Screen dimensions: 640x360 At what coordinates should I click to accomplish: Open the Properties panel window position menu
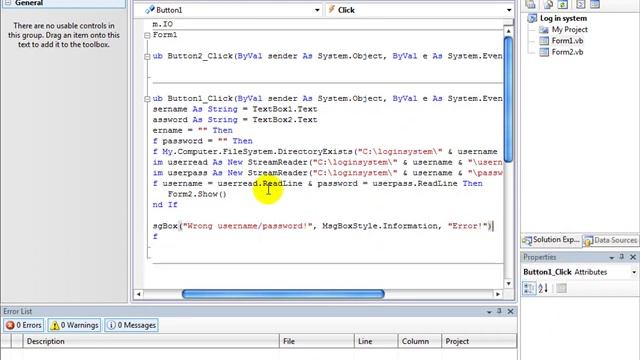coord(611,258)
